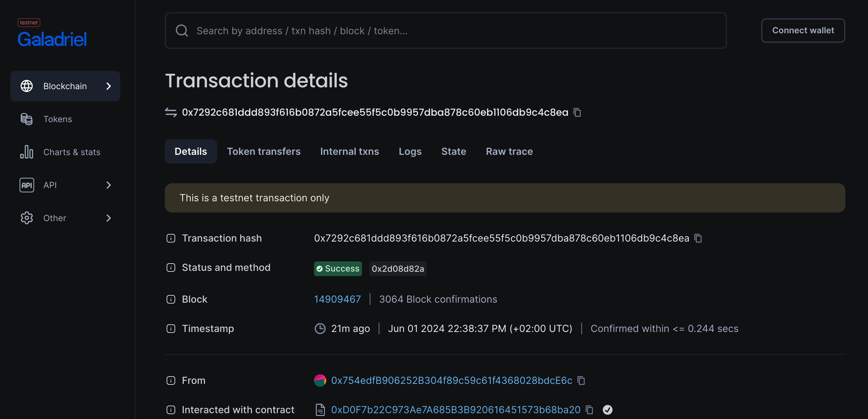Click info icon next to Interacted with contract

(x=171, y=410)
